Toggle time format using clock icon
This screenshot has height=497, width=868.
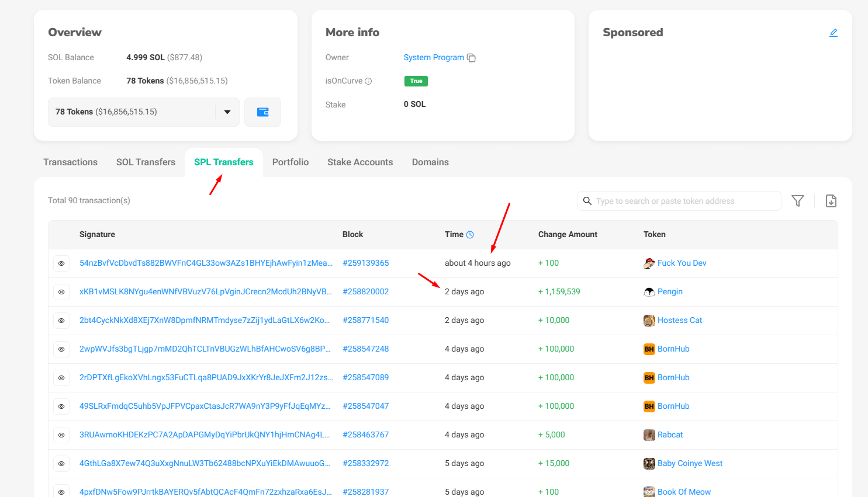point(470,235)
